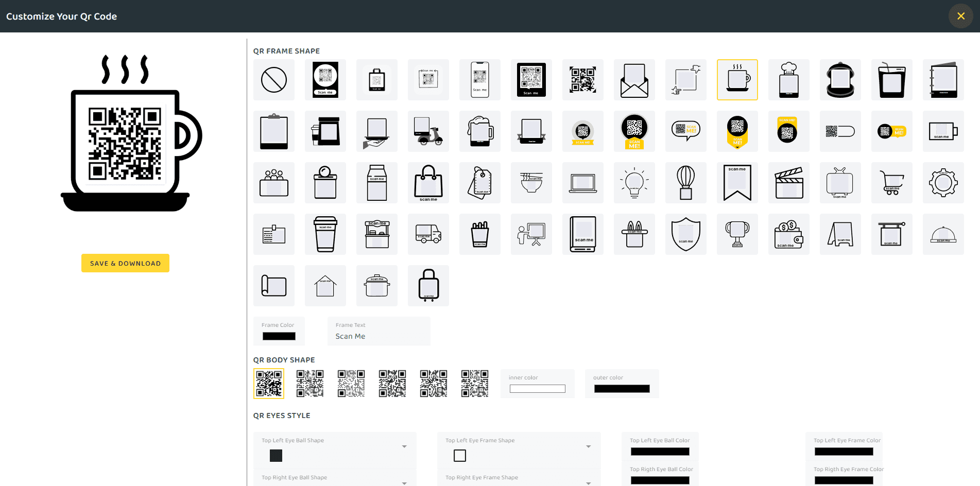Screen dimensions: 980x486
Task: Click the Save & Download button
Action: coord(125,263)
